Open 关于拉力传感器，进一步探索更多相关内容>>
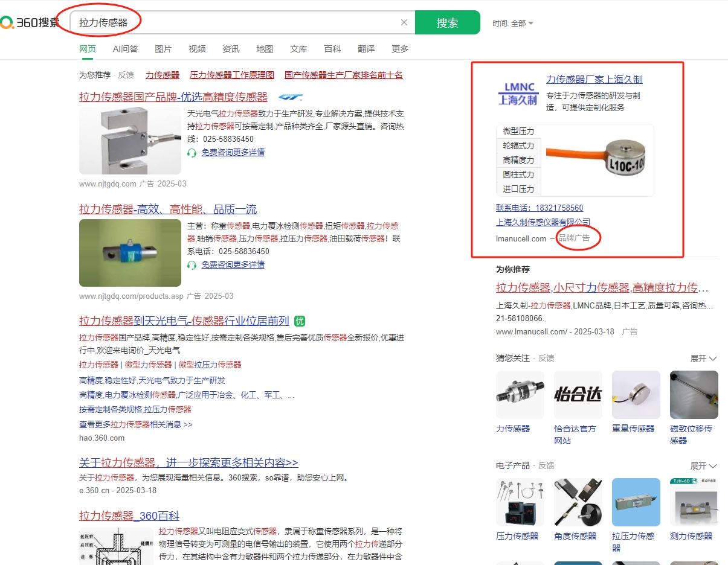 tap(188, 463)
